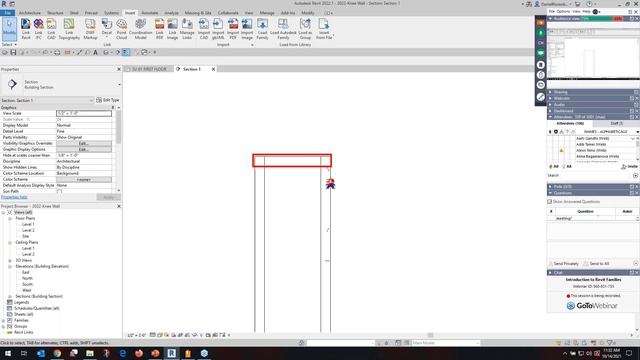Select Coordination Model in the ribbon
The image size is (640, 360).
pyautogui.click(x=140, y=29)
